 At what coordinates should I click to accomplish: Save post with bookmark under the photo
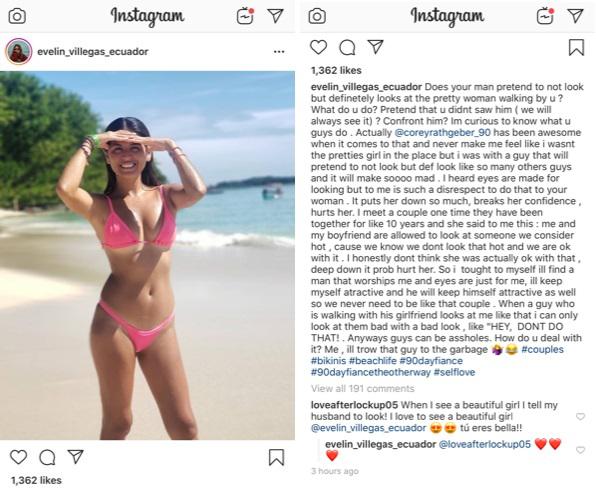(x=276, y=457)
